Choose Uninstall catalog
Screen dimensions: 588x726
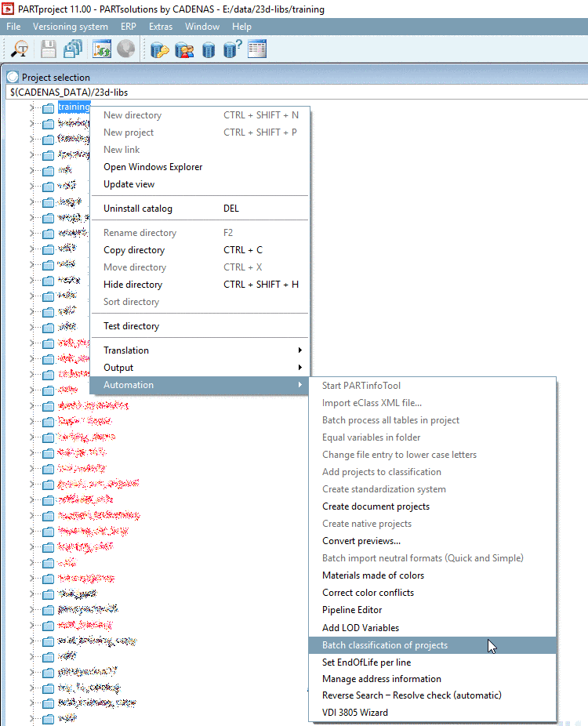point(201,209)
